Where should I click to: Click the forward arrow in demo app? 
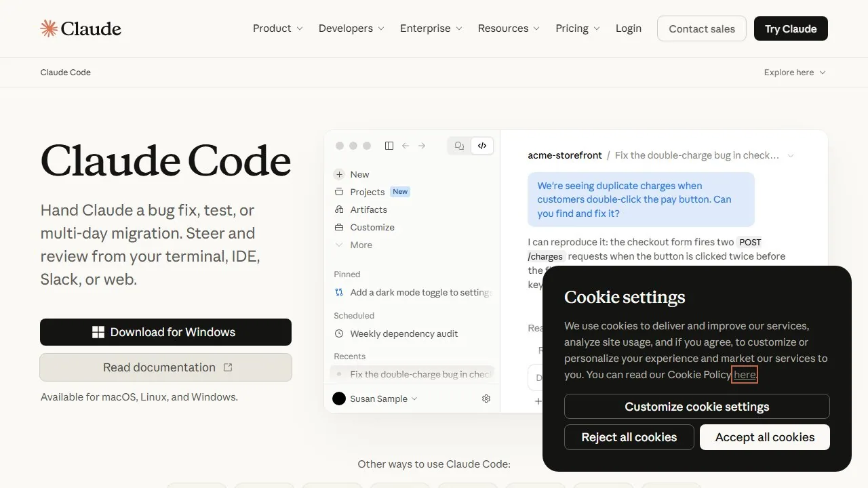pos(422,146)
